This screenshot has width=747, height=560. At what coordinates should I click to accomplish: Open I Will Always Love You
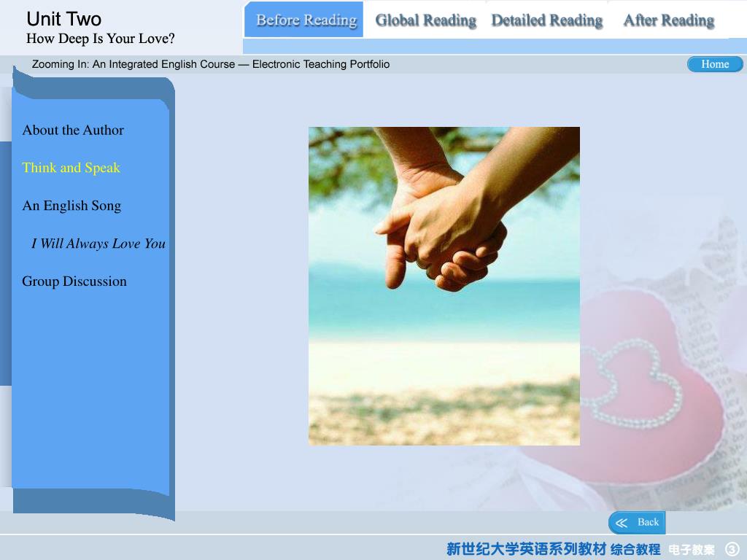pos(98,244)
